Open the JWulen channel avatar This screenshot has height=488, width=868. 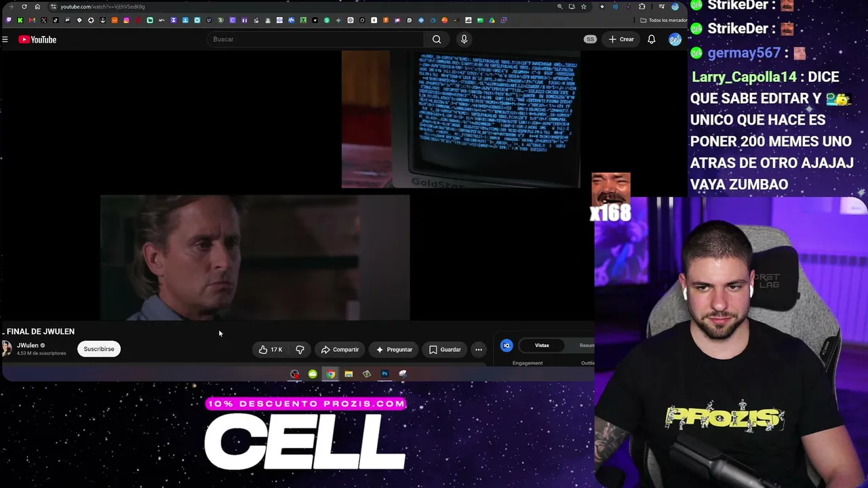pos(6,348)
